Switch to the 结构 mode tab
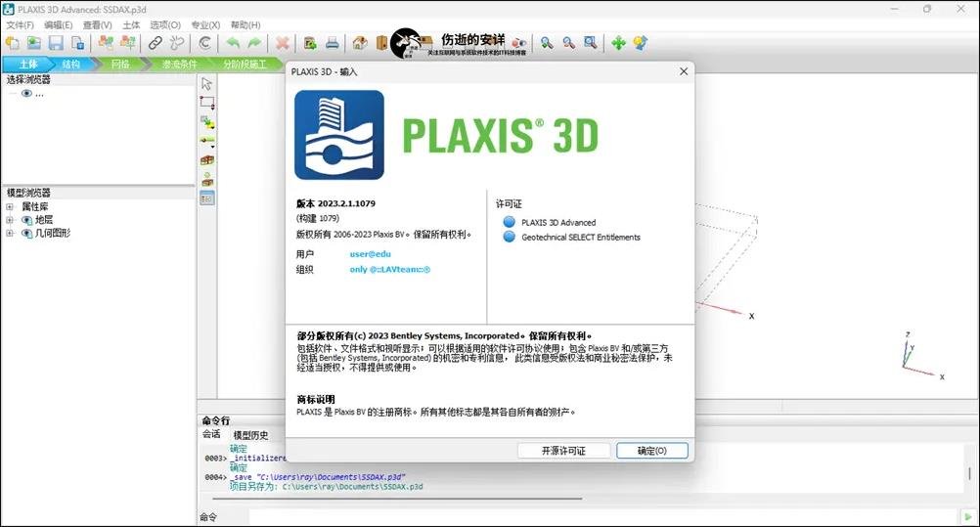Image resolution: width=980 pixels, height=527 pixels. point(71,64)
